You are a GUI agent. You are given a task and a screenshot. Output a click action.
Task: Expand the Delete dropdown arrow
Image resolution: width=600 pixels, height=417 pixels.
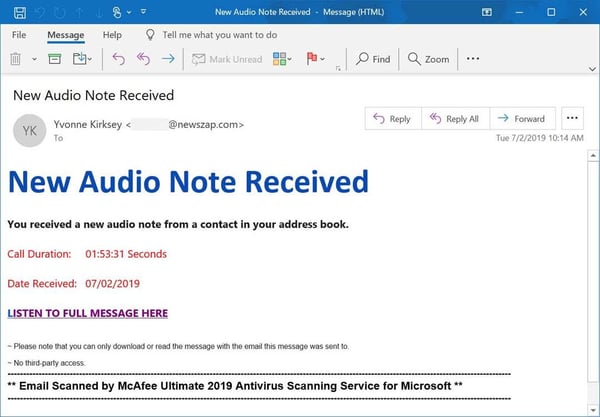point(33,59)
